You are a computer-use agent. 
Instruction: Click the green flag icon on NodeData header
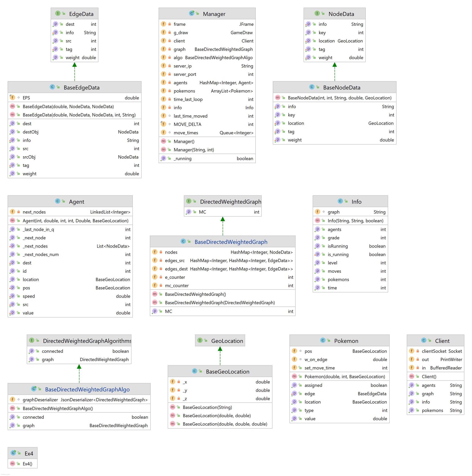pyautogui.click(x=323, y=13)
